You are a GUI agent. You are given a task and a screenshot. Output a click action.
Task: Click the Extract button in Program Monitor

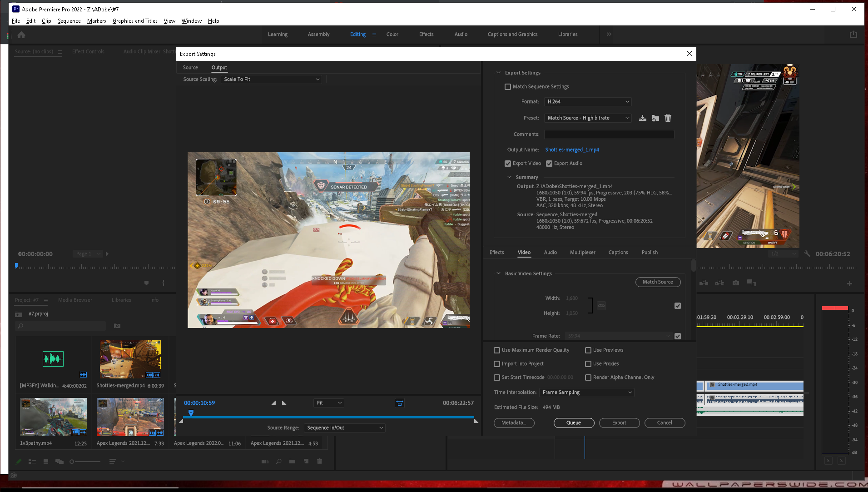pyautogui.click(x=720, y=283)
